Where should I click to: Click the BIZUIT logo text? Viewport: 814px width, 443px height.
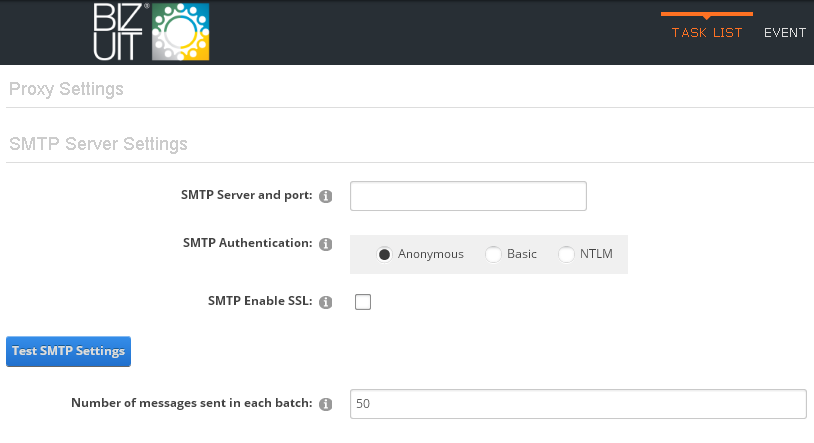pyautogui.click(x=119, y=32)
